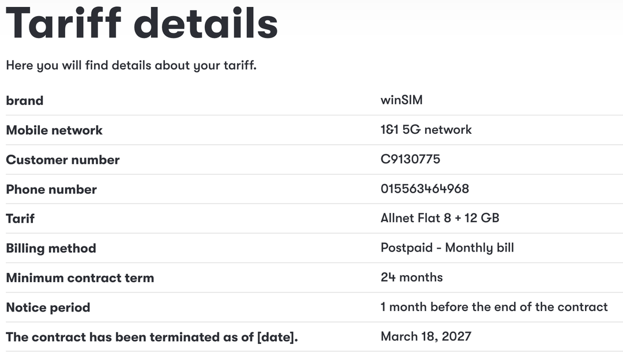Click the "Mobile network" label
The image size is (623, 364).
(54, 130)
